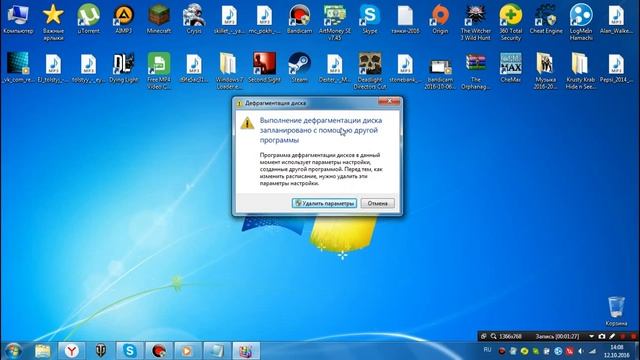Select The Witcher 3 Wild Hunt icon
The image size is (640, 360).
pyautogui.click(x=476, y=21)
